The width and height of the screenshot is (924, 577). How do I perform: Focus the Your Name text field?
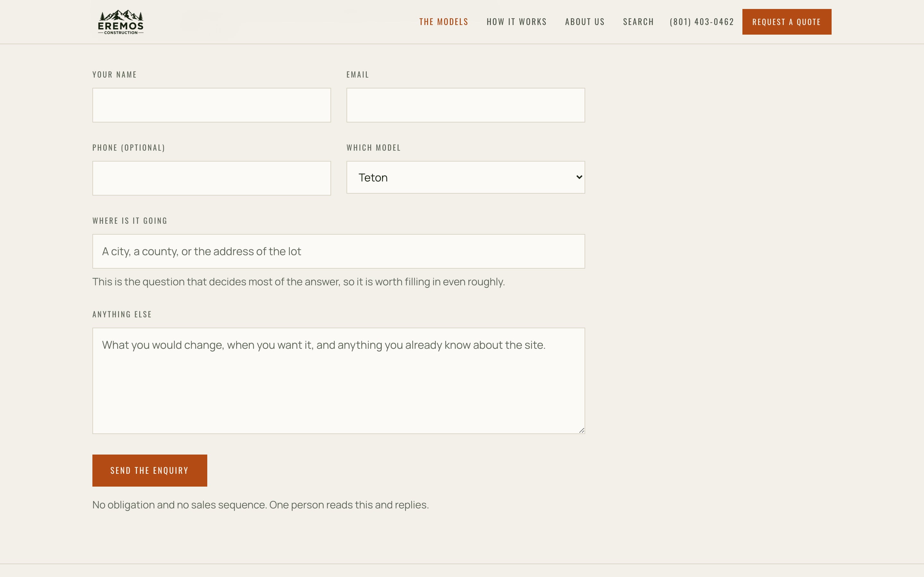[211, 105]
